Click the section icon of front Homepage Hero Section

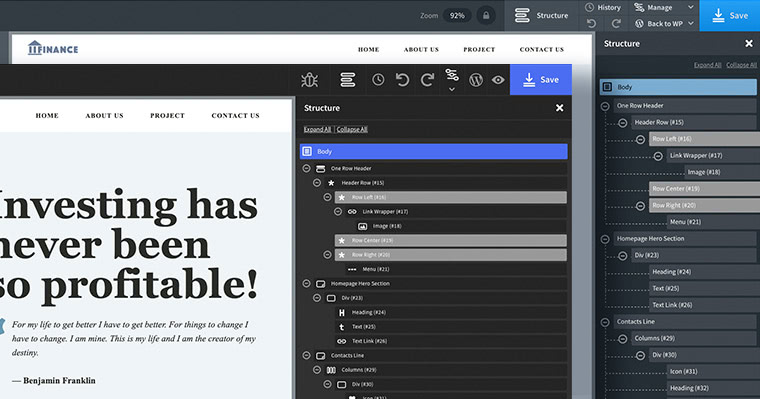pos(320,284)
